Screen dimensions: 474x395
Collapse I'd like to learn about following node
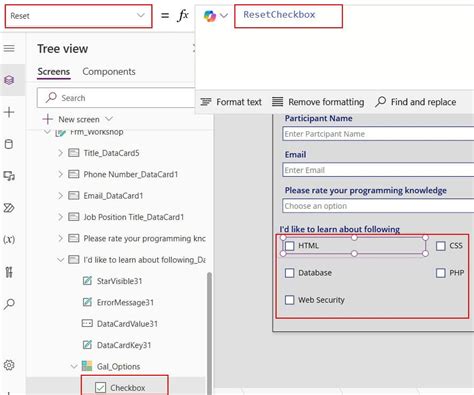[60, 260]
